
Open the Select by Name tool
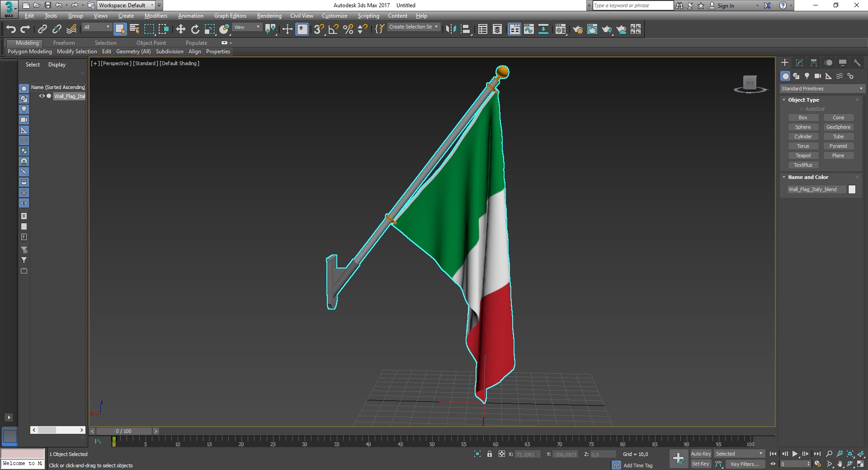coord(134,29)
